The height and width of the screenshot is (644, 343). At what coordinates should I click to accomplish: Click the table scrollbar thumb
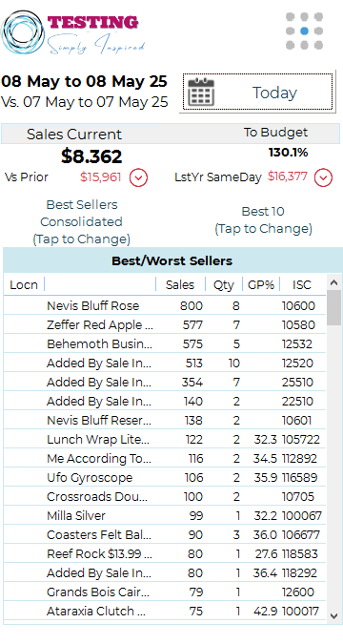pyautogui.click(x=334, y=307)
